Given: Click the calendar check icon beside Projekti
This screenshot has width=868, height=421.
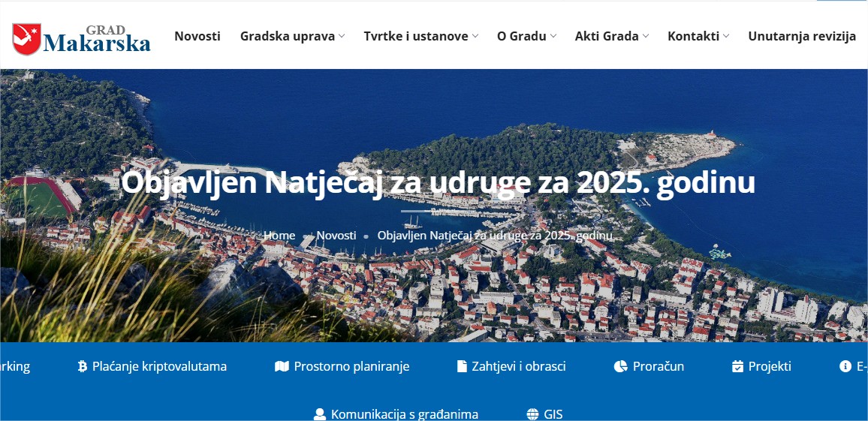Looking at the screenshot, I should [737, 366].
